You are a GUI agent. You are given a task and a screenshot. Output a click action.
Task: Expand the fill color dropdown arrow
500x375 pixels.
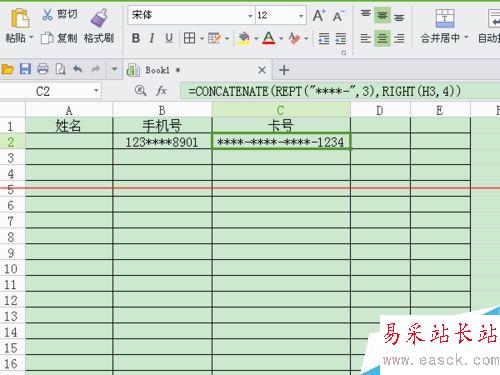coord(256,39)
